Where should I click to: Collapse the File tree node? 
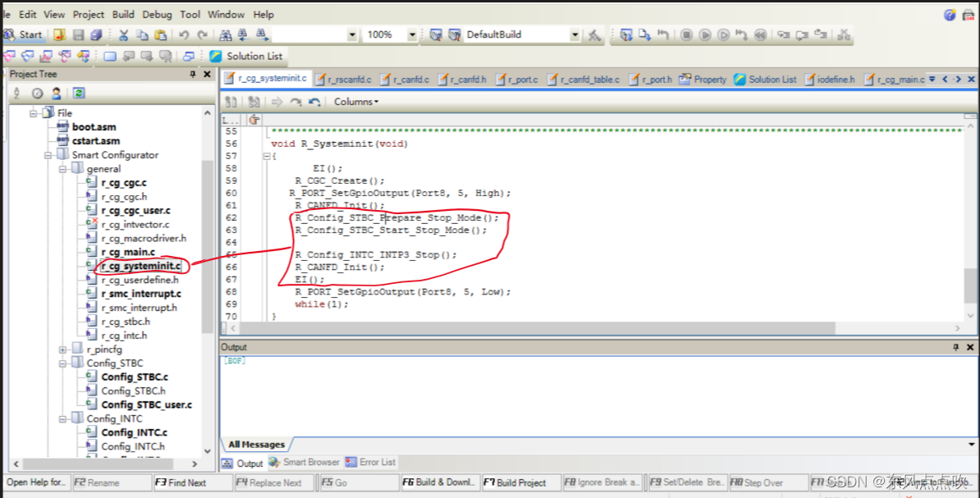click(x=33, y=113)
